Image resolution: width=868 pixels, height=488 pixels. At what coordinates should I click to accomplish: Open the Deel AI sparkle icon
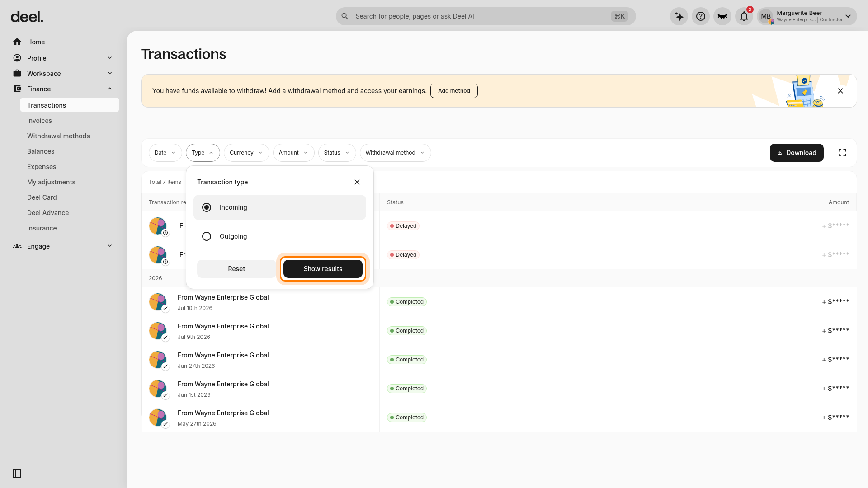click(x=679, y=16)
